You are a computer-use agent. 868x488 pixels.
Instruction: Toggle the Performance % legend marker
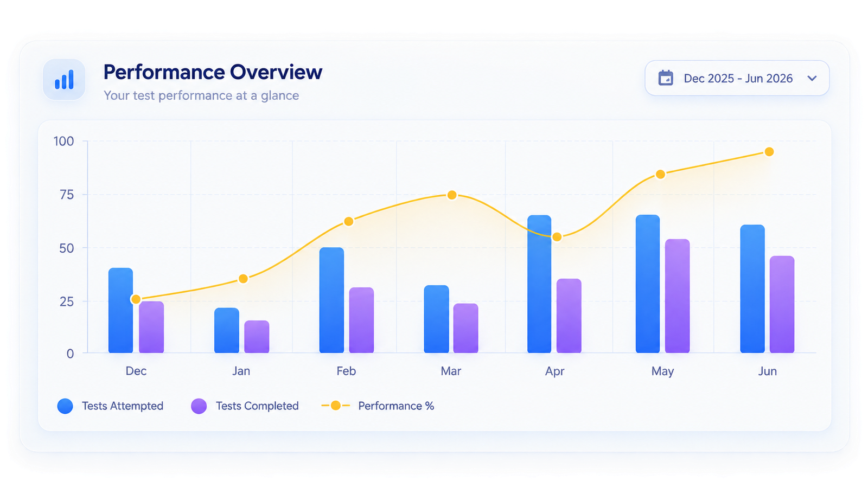336,406
